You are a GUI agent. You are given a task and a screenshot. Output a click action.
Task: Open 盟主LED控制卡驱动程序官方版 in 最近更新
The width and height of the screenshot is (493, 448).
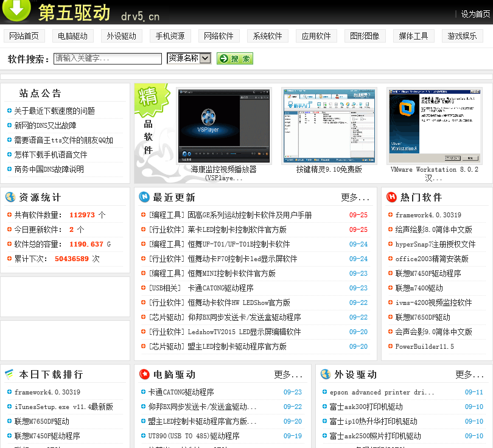click(237, 346)
